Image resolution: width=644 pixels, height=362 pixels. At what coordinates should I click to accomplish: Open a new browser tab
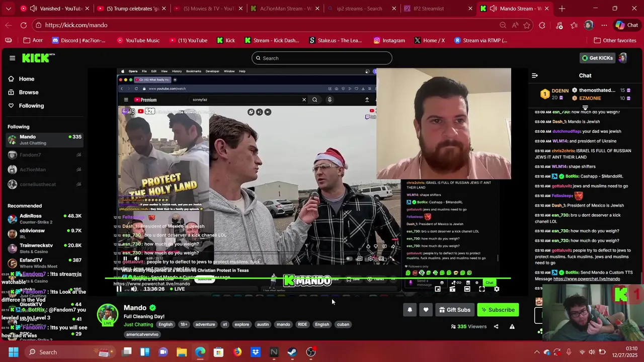point(562,9)
